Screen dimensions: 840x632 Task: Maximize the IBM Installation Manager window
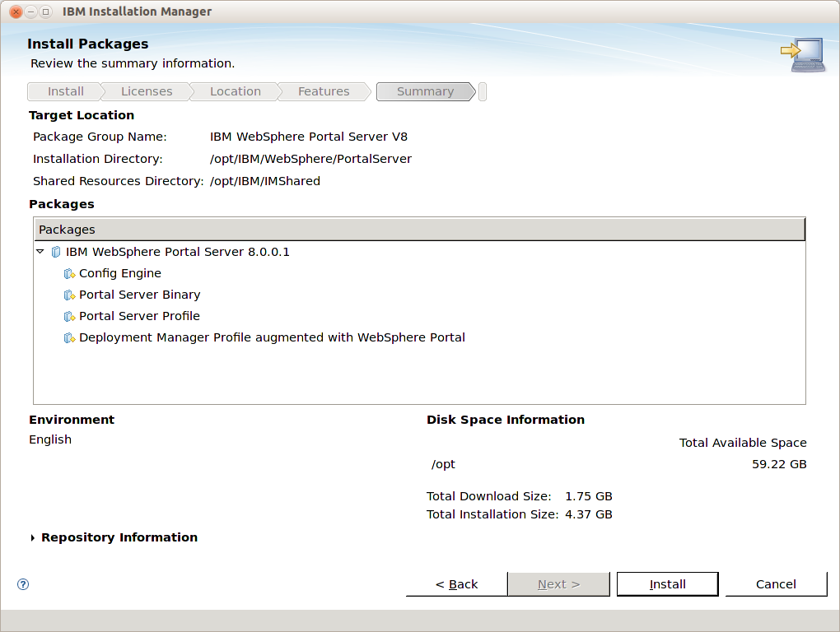pyautogui.click(x=46, y=12)
